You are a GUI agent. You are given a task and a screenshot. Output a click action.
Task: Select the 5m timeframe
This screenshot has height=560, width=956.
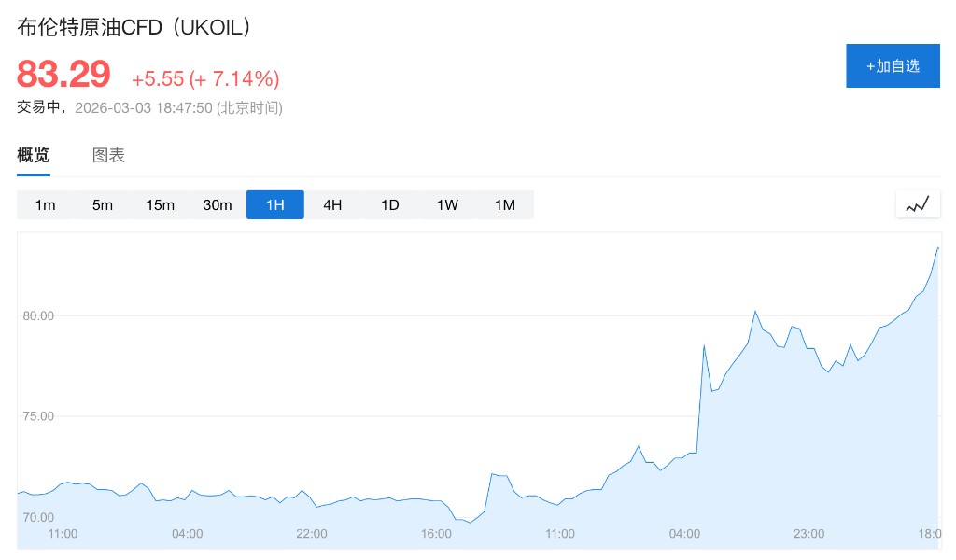click(103, 205)
